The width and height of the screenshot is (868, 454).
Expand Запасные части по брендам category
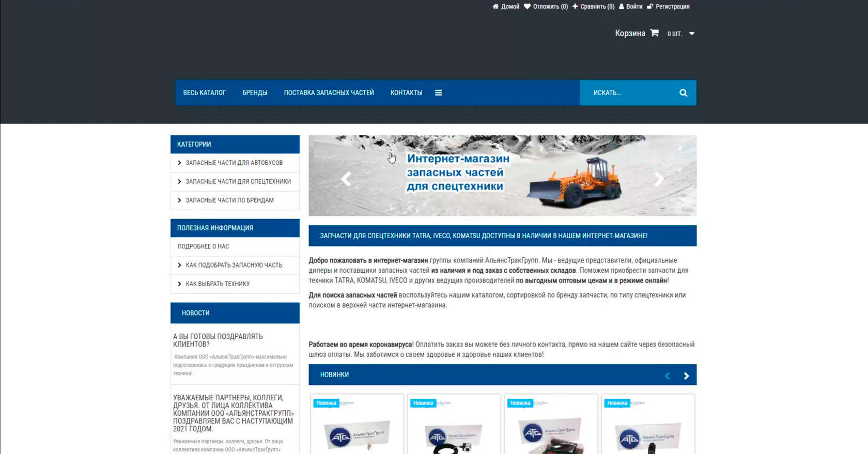click(235, 200)
